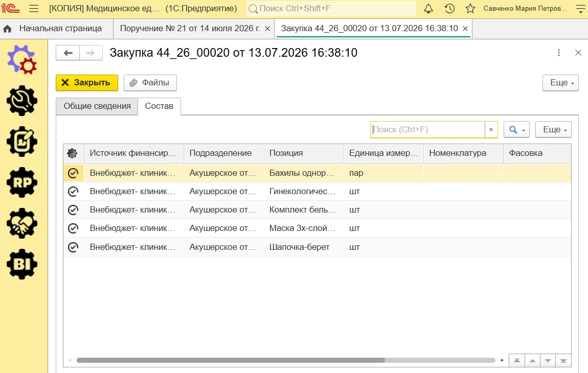The image size is (588, 373).
Task: Click the 1C logo in the title bar
Action: [11, 8]
